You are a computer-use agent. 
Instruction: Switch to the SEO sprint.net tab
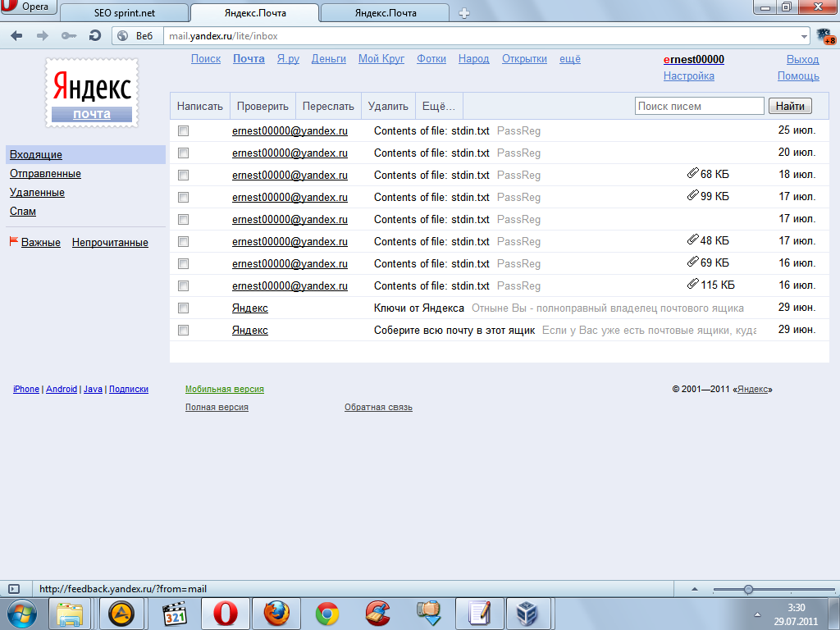[125, 13]
